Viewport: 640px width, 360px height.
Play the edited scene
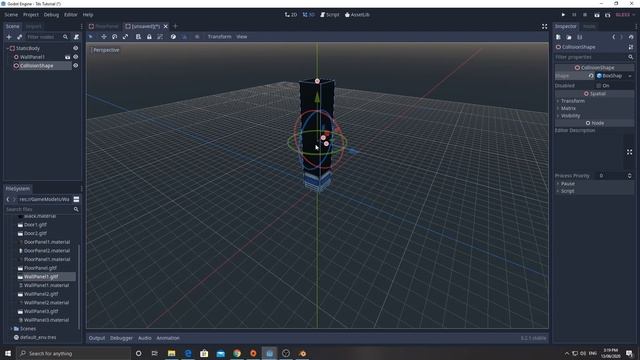[x=597, y=15]
